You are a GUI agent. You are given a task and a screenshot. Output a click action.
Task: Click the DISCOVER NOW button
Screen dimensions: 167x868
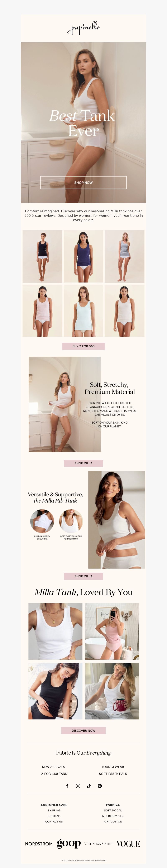[x=83, y=730]
